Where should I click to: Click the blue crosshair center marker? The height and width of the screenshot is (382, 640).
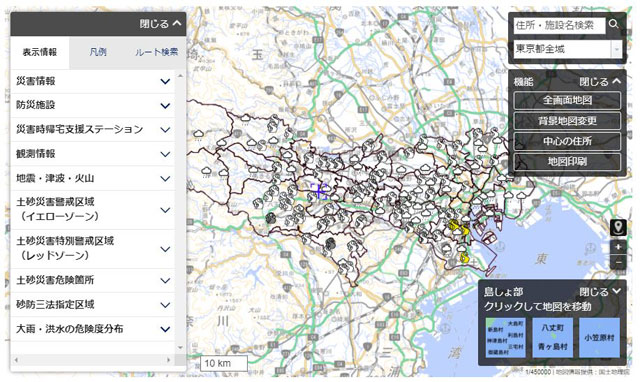click(319, 191)
